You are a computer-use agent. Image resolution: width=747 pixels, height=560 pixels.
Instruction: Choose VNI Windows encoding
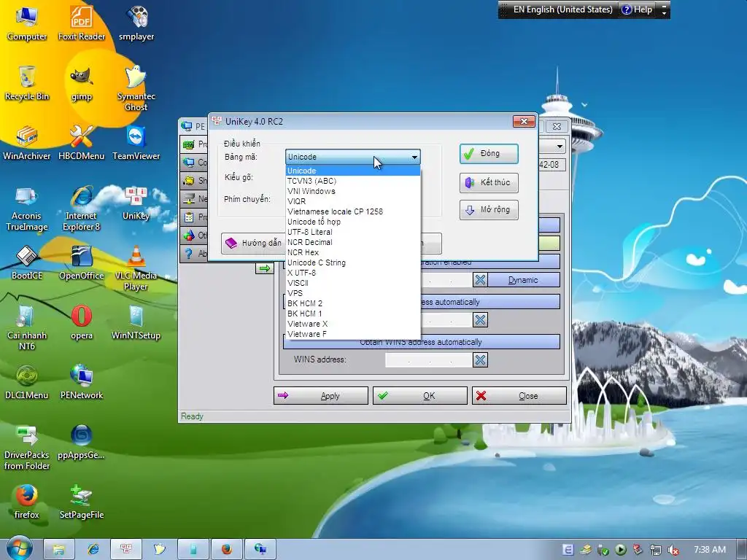pos(353,191)
